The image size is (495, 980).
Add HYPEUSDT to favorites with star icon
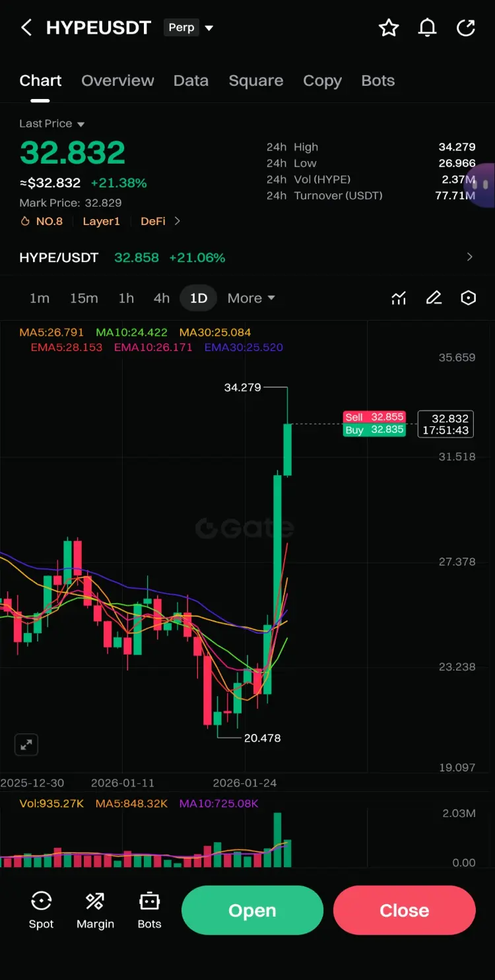[389, 28]
